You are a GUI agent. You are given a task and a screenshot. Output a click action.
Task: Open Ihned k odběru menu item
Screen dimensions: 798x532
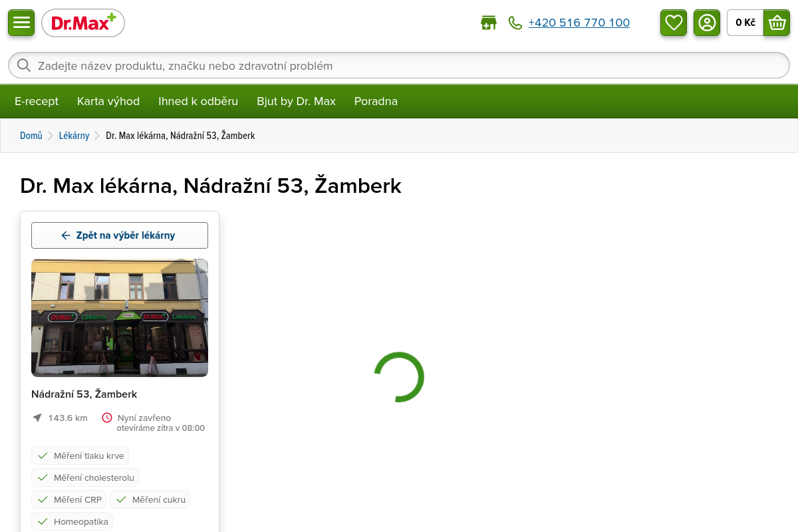(x=198, y=101)
